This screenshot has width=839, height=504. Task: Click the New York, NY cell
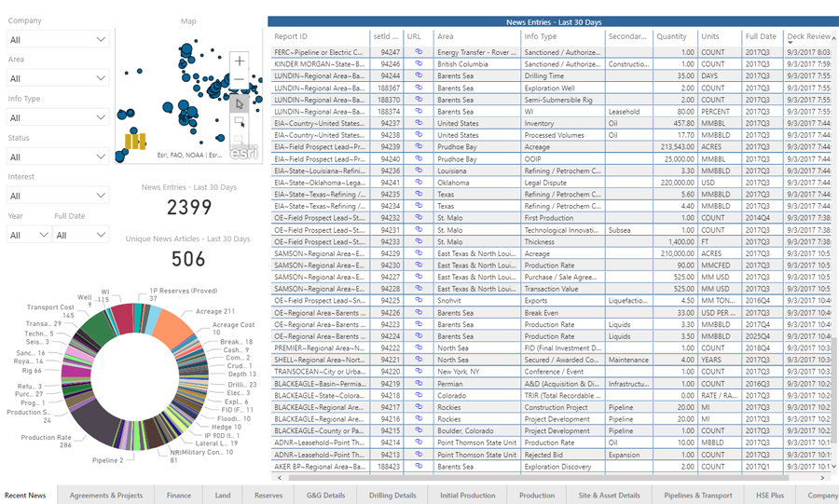coord(475,372)
